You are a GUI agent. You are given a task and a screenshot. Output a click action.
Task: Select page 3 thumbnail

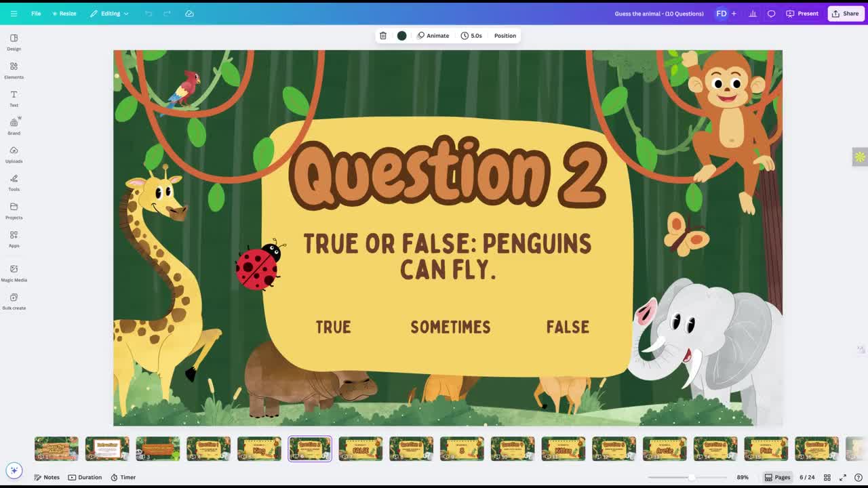(158, 449)
